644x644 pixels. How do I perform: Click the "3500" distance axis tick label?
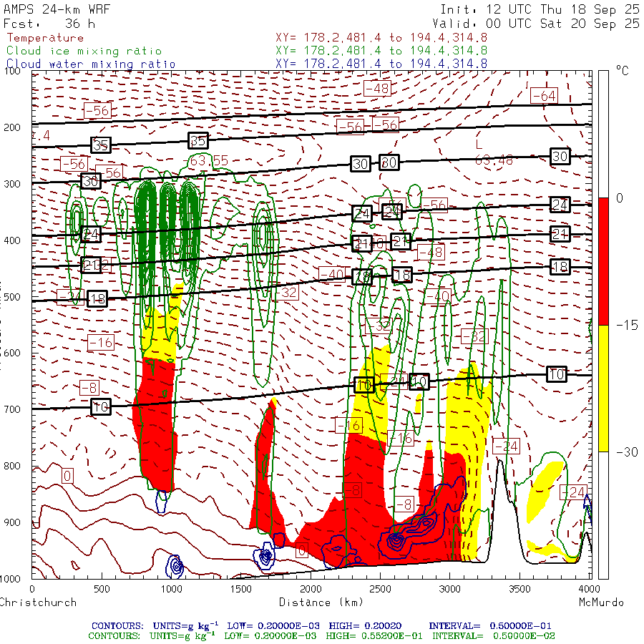point(519,589)
